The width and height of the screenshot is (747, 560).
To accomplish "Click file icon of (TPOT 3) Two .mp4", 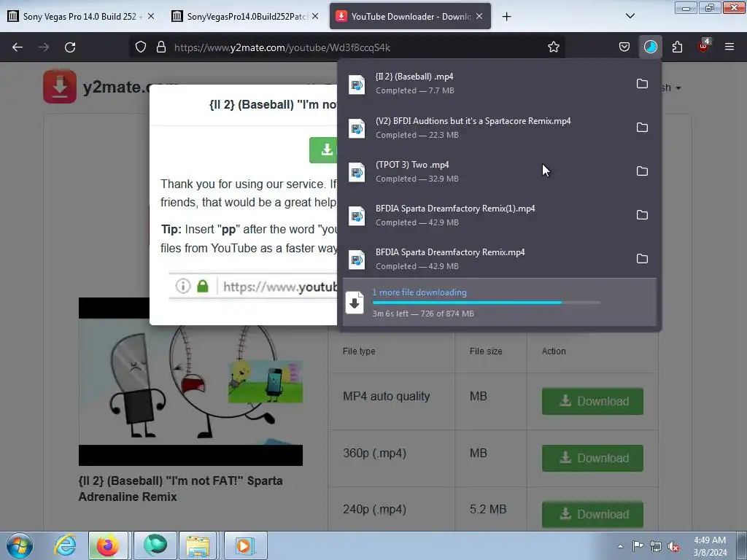I will [356, 172].
